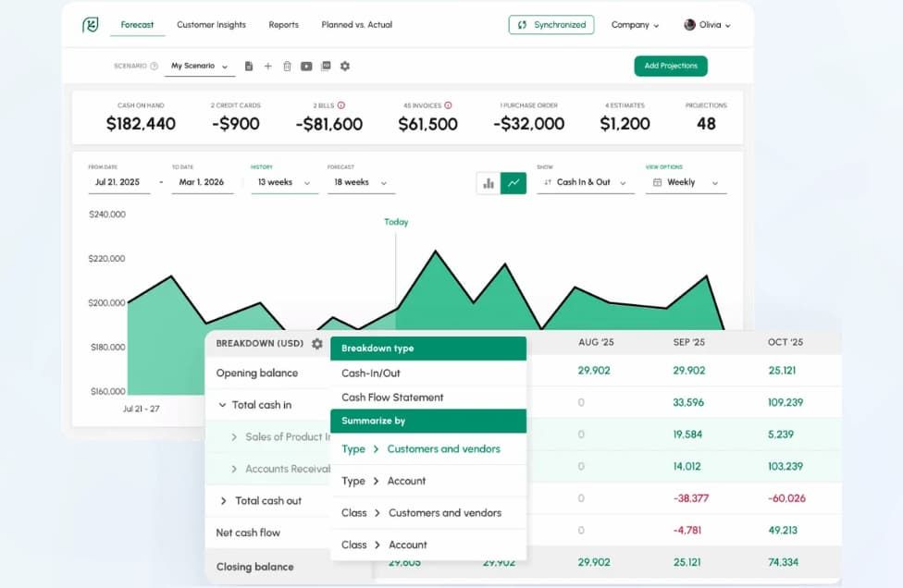Click the 74,334 closing balance cell
This screenshot has width=903, height=588.
[784, 562]
